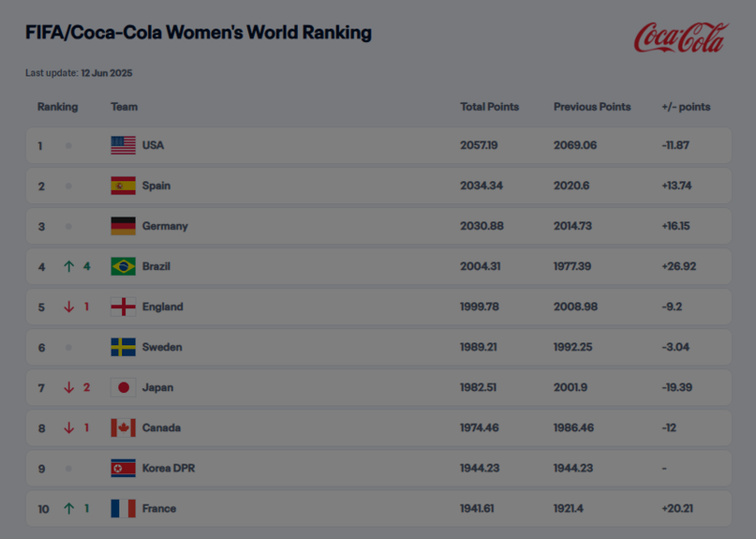Screen dimensions: 756x539
Task: Click the Sweden flag icon
Action: tap(123, 347)
